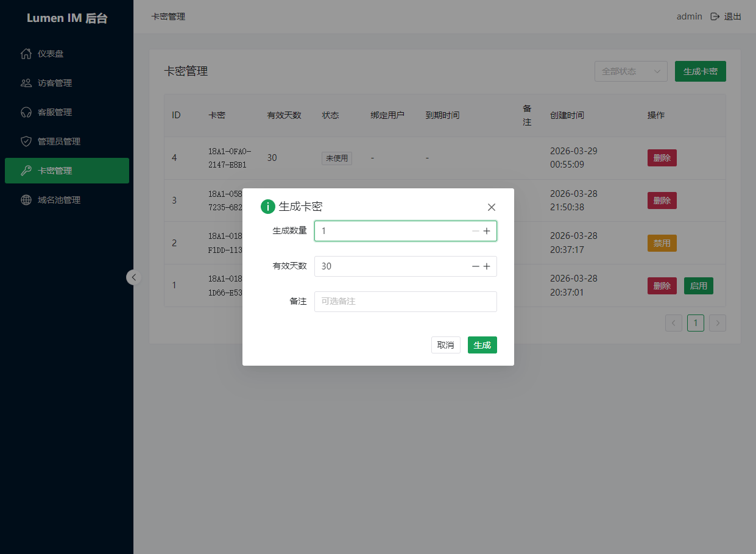The image size is (756, 554).
Task: Go to next page in pagination
Action: point(718,323)
